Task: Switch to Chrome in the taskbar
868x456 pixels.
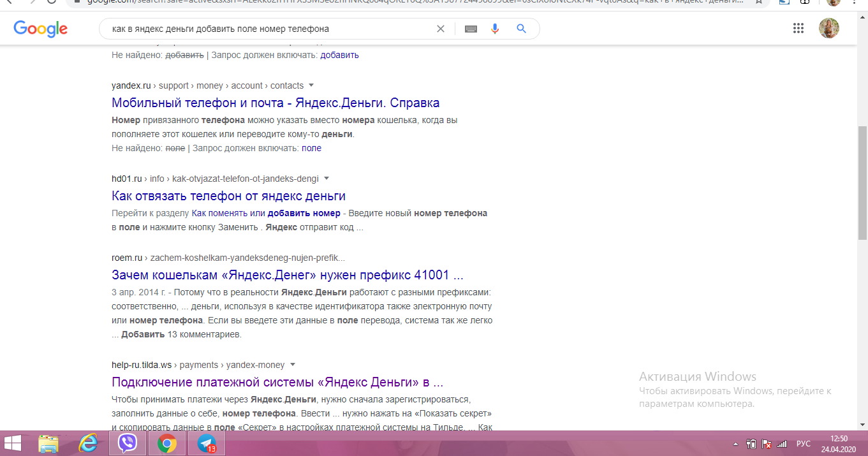Action: click(x=167, y=443)
